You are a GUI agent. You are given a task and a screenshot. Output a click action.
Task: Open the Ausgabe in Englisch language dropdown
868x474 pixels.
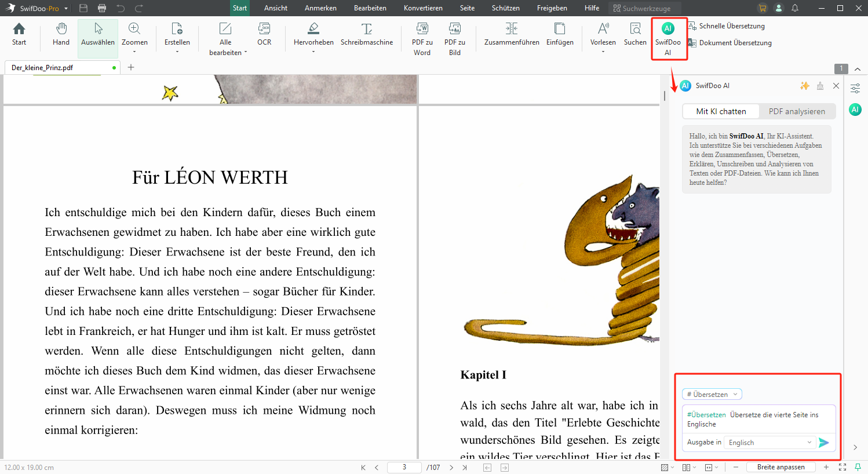tap(769, 443)
